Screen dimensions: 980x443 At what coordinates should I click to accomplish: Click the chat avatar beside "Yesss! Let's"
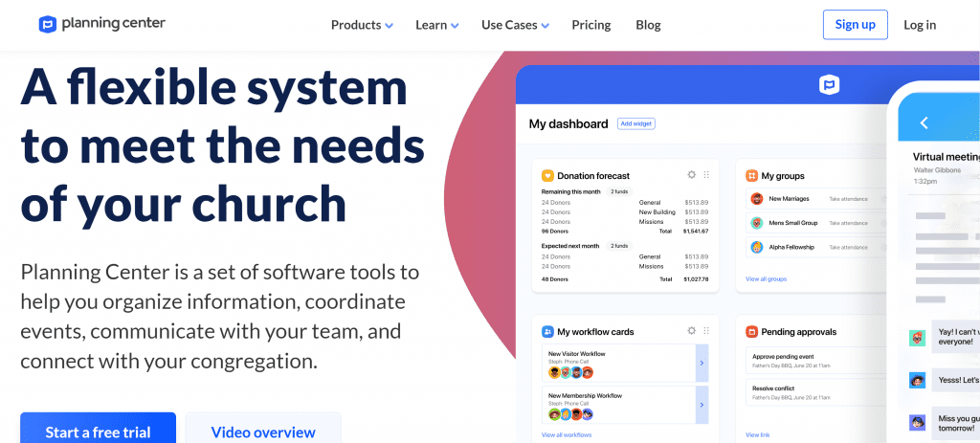[x=917, y=380]
